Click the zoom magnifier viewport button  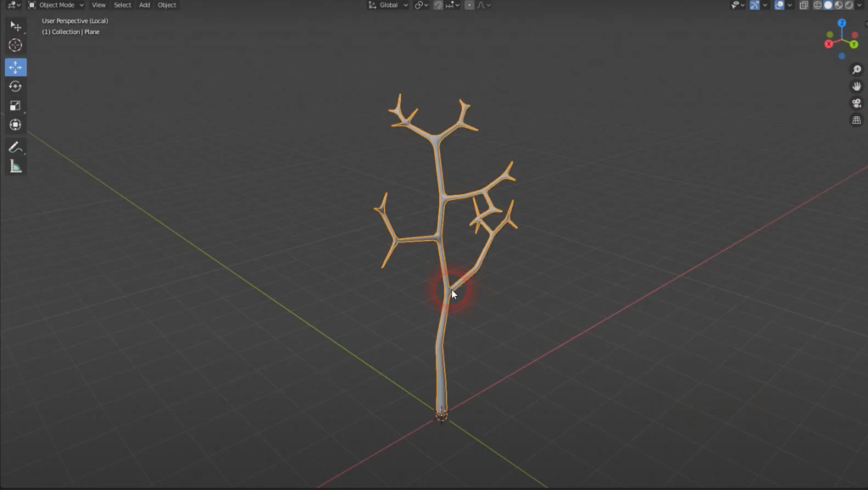click(x=856, y=70)
